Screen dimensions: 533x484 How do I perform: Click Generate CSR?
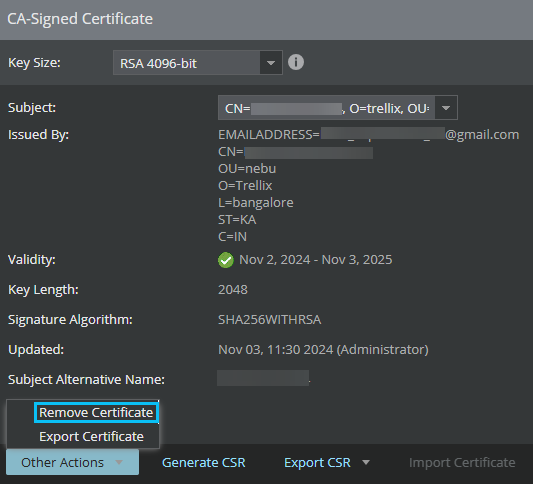204,463
